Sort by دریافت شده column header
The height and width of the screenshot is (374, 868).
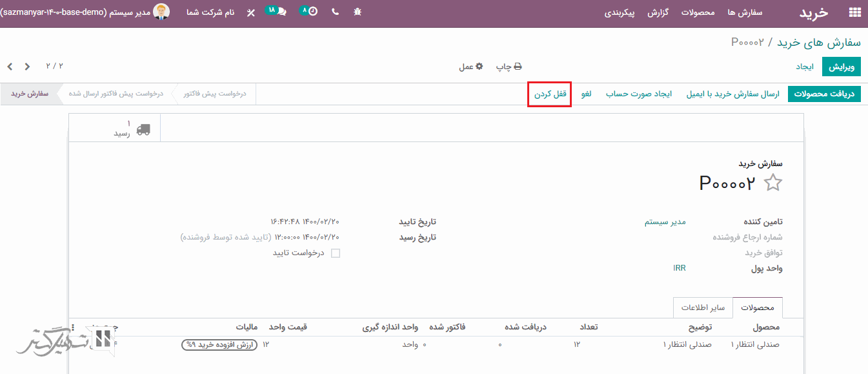[x=525, y=327]
